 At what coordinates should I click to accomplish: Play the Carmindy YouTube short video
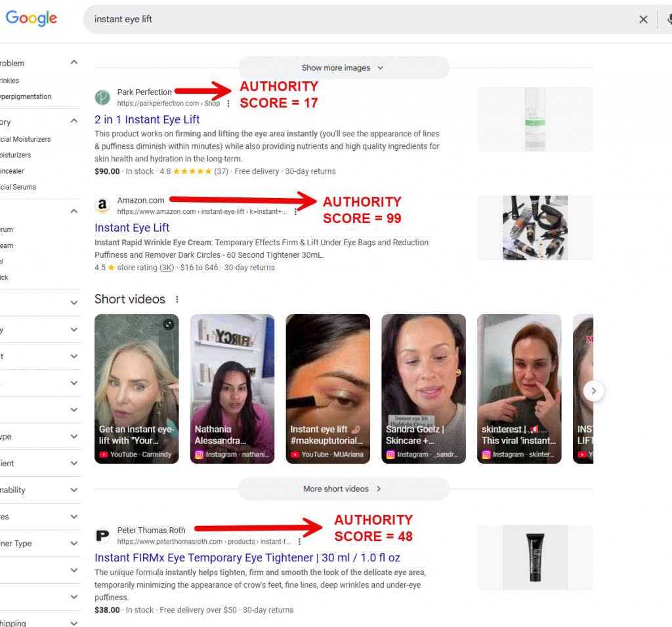point(136,389)
